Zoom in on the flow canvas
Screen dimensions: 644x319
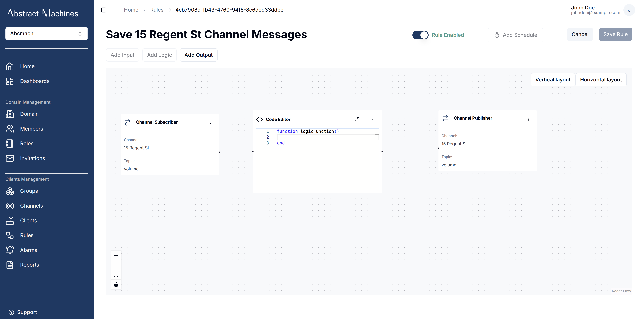(116, 256)
